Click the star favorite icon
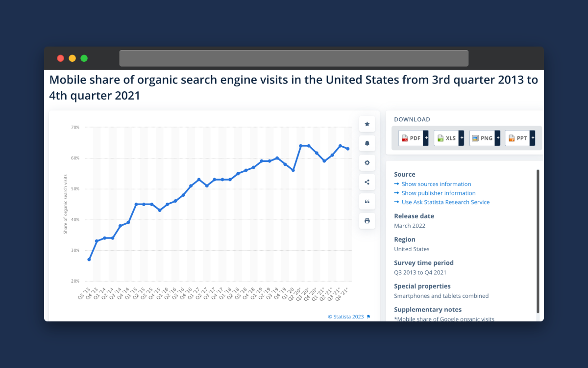This screenshot has height=368, width=588. click(x=367, y=124)
